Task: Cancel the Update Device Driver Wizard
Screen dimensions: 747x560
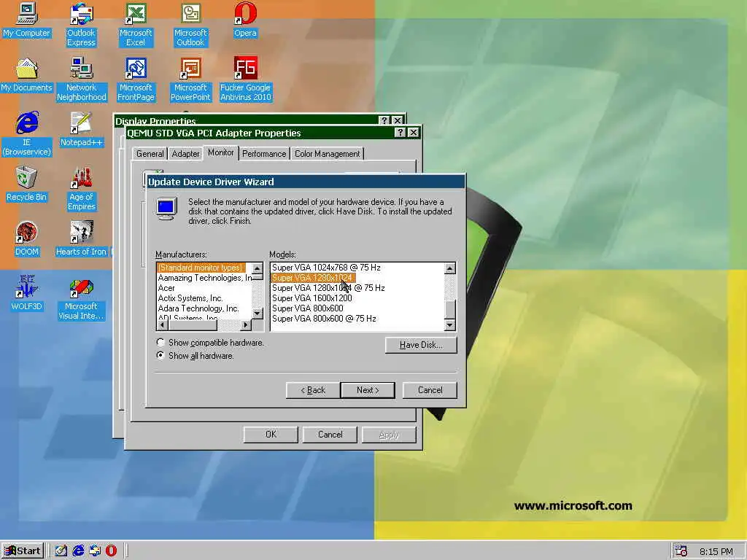Action: [430, 390]
